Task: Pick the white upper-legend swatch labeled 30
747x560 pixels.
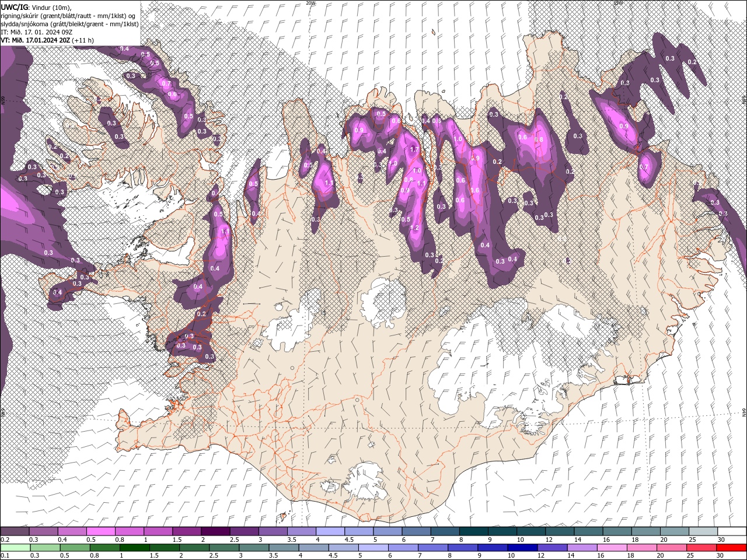Action: point(732,531)
